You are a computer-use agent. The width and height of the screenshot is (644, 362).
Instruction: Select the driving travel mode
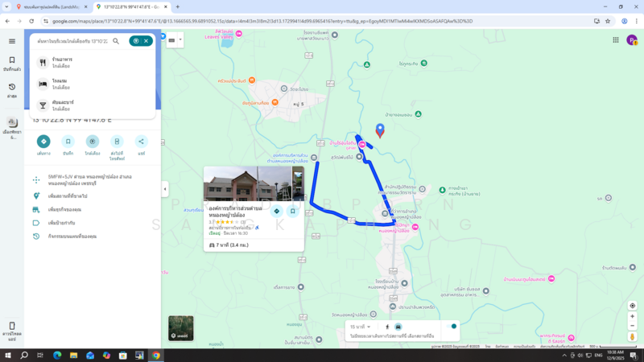[x=398, y=327]
